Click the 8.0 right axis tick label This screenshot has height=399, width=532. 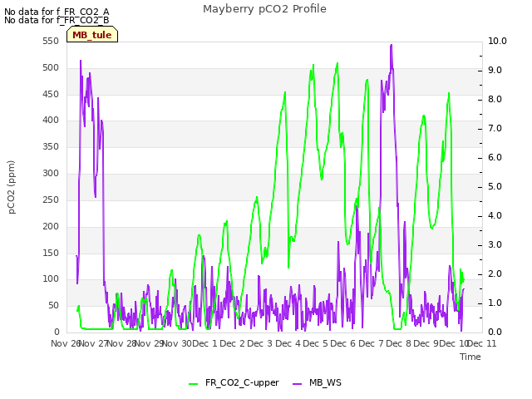(x=495, y=100)
